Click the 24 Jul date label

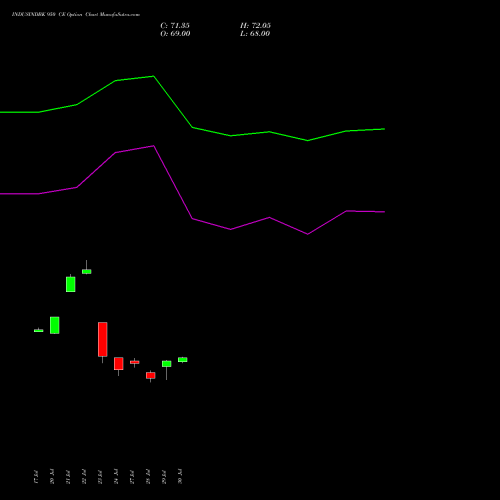tap(116, 477)
